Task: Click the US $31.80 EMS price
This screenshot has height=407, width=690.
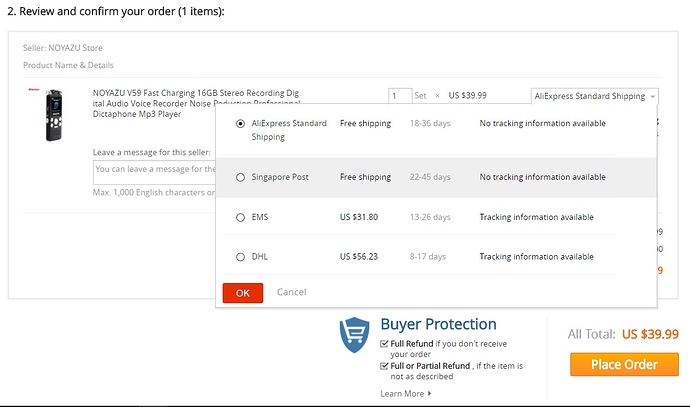Action: click(x=359, y=217)
